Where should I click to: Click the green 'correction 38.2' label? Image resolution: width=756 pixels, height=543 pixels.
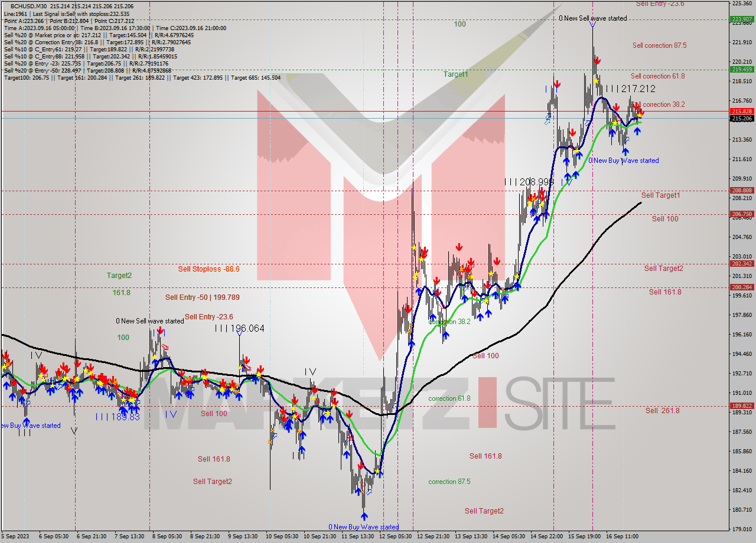click(x=449, y=322)
